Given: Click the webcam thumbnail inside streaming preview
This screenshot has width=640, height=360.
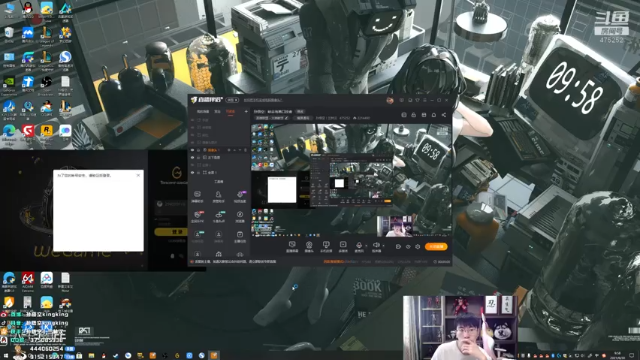Looking at the screenshot, I should click(395, 226).
